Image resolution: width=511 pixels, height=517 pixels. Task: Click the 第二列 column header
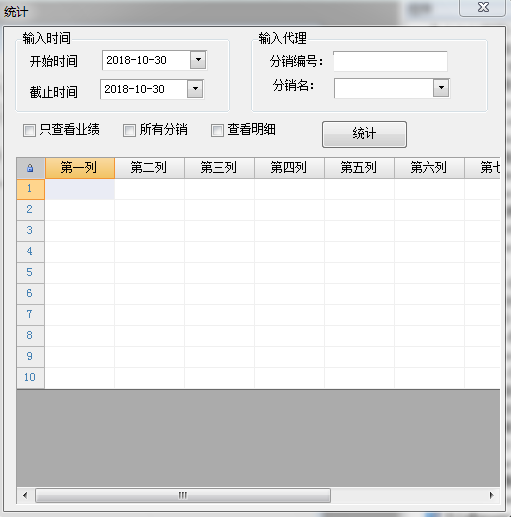coord(149,168)
